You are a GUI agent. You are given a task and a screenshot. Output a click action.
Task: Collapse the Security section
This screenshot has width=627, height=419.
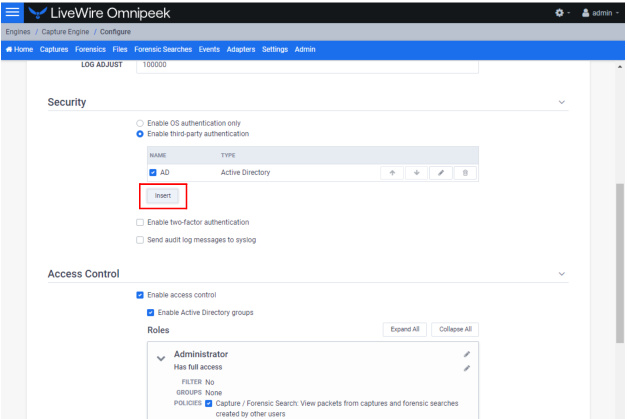pos(562,102)
